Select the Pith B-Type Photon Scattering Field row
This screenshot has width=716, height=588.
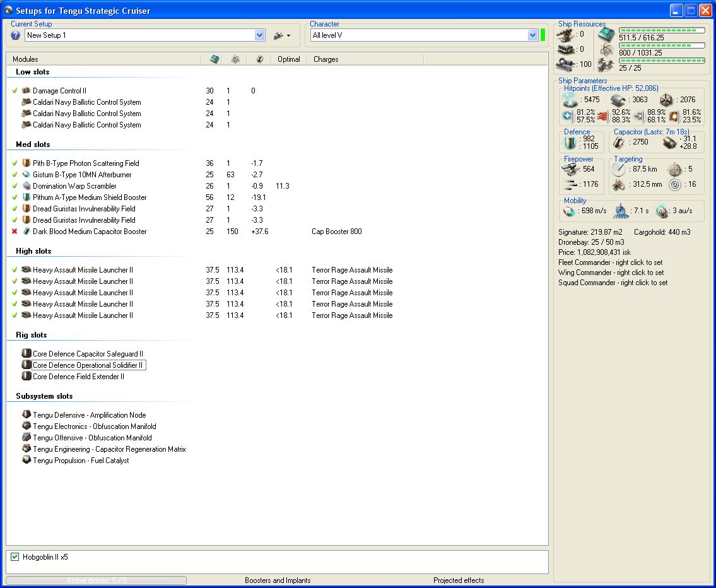[x=86, y=163]
